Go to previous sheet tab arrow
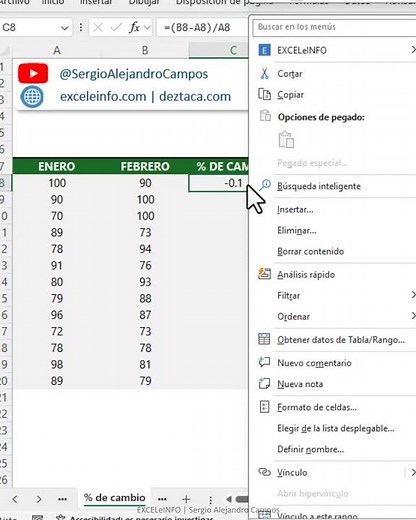This screenshot has width=416, height=520. [x=15, y=499]
